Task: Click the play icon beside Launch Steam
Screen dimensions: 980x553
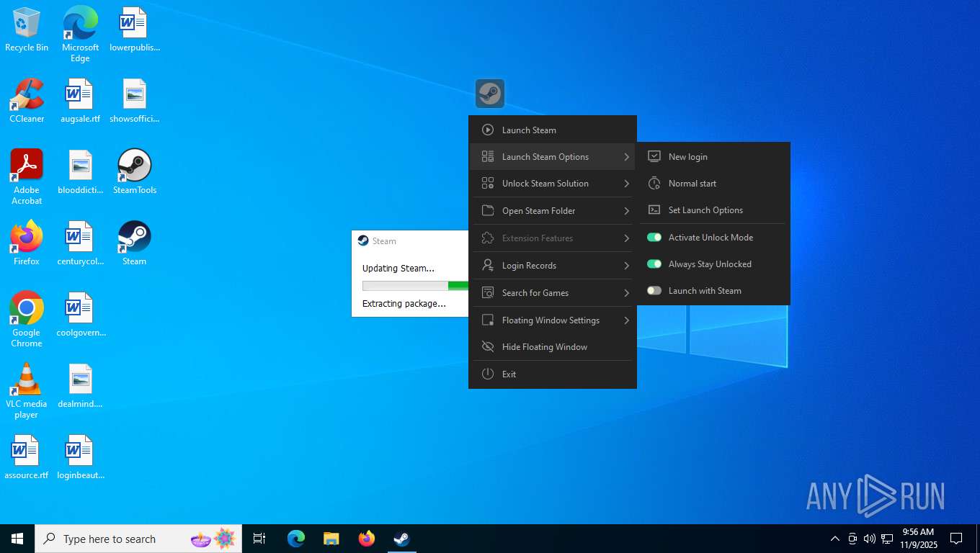Action: pyautogui.click(x=488, y=130)
